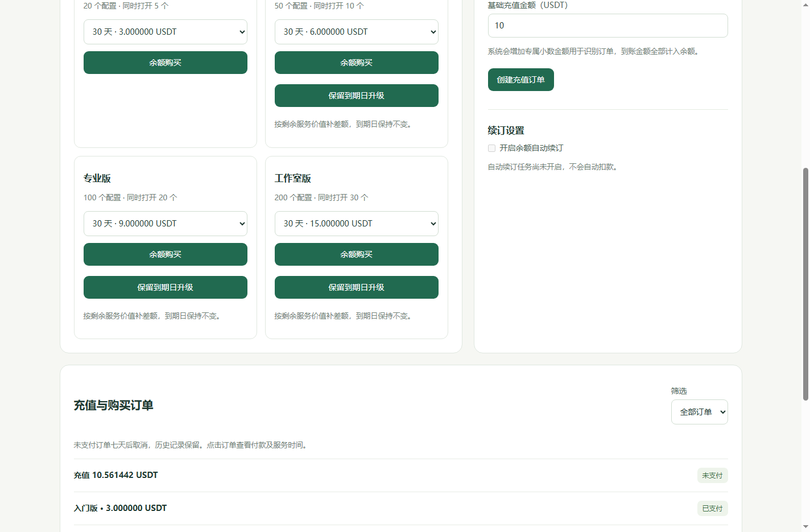Expand the 30 天 · 15.000000 USDT selector

pyautogui.click(x=357, y=224)
